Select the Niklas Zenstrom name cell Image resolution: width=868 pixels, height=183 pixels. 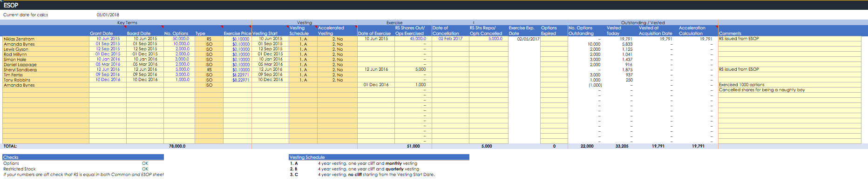[46, 39]
